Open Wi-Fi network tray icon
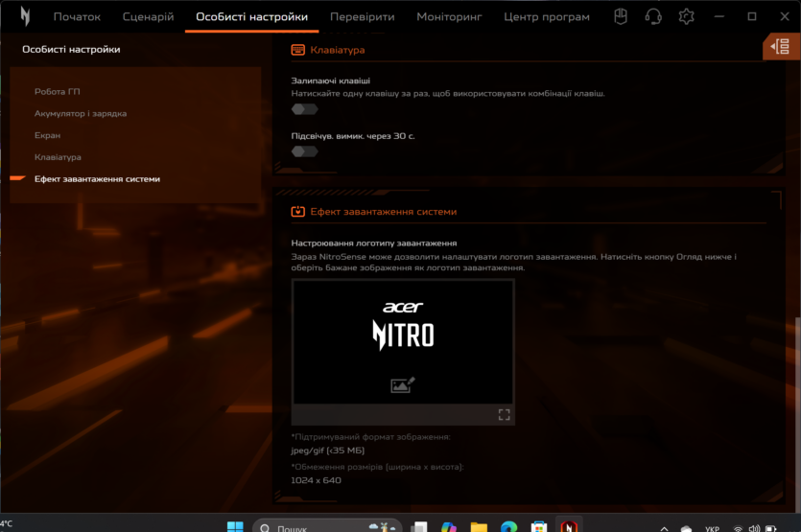 [x=738, y=528]
